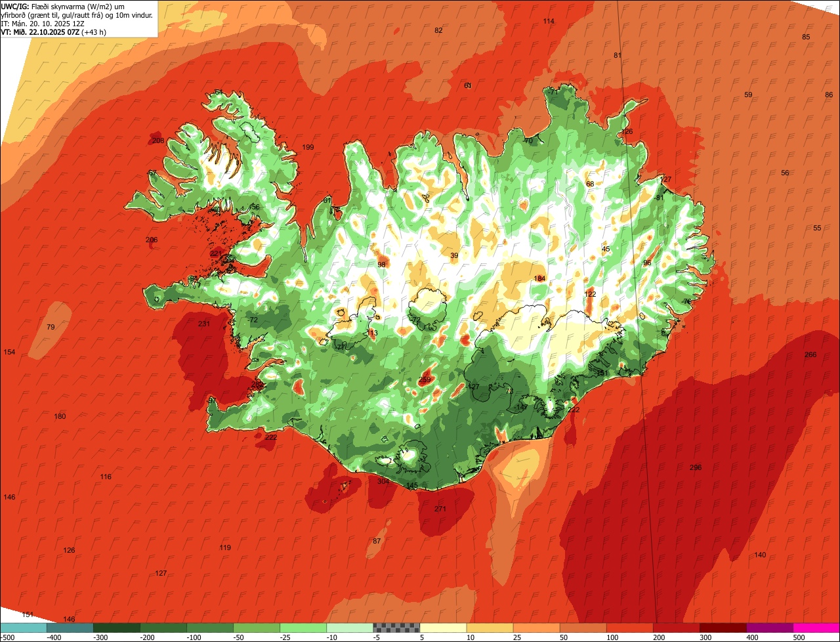Click the map value "206" west of Snæfellsnes
Screen dimensions: 840x642
(x=152, y=240)
